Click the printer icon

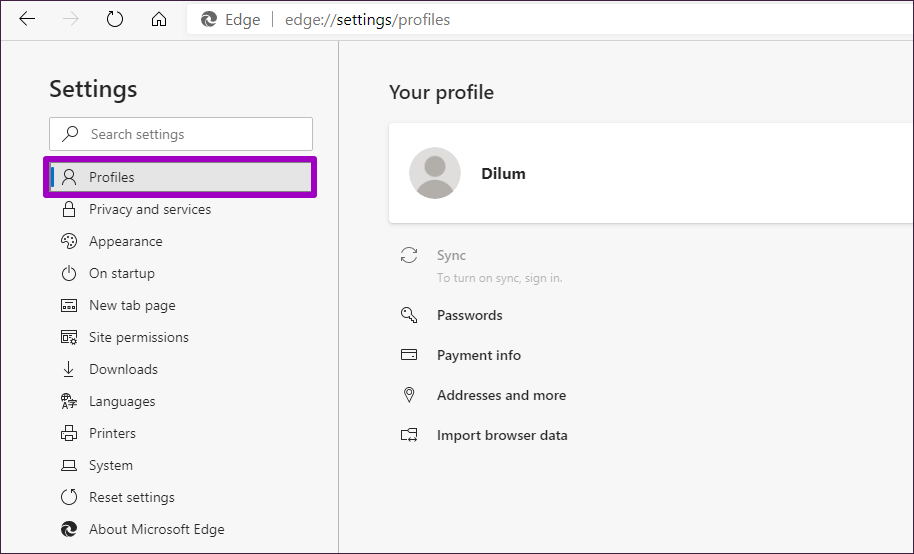pos(69,433)
